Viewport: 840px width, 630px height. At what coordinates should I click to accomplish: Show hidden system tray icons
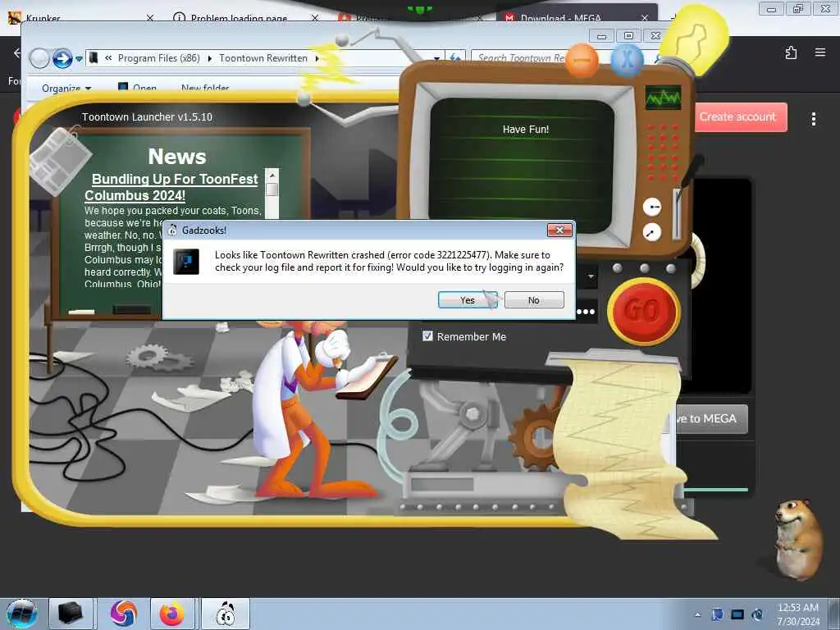point(697,614)
